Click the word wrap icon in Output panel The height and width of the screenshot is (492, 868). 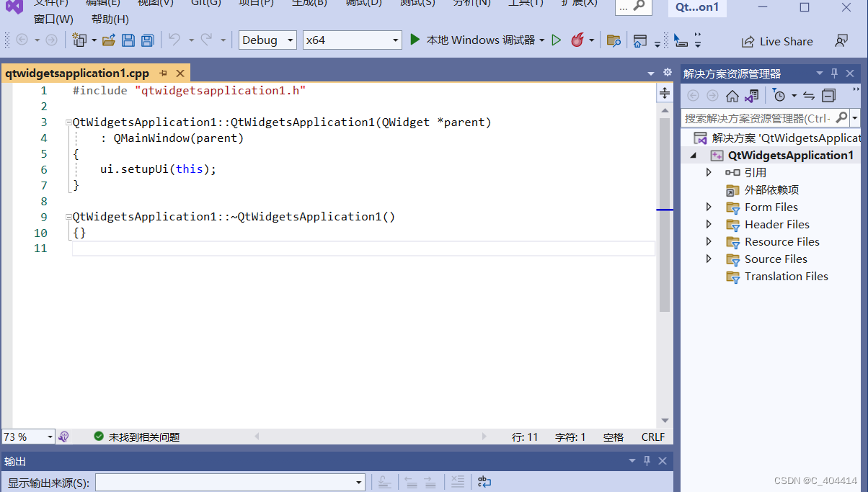tap(484, 481)
